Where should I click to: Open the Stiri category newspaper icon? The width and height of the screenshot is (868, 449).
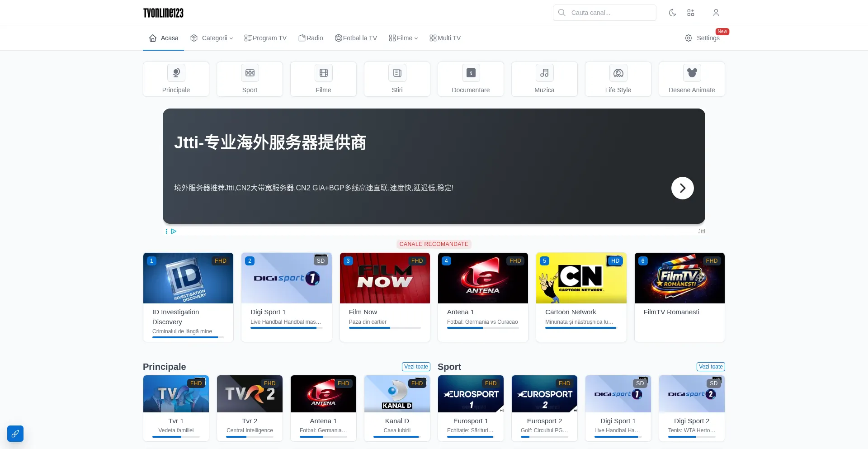(397, 73)
